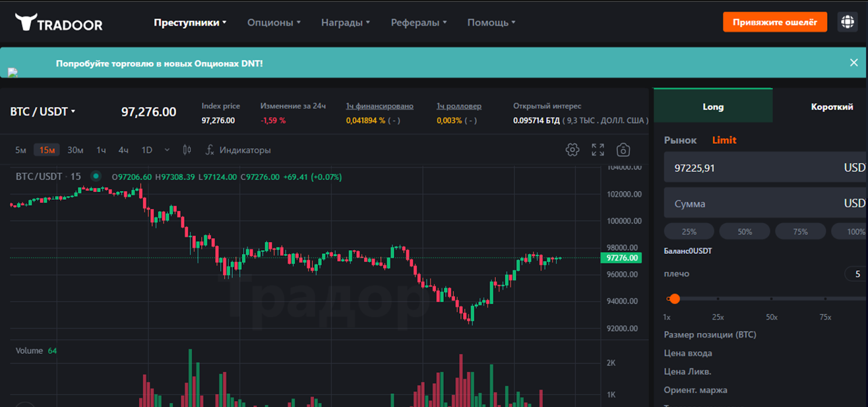Click the Сумма amount field
The image size is (868, 407).
point(765,203)
